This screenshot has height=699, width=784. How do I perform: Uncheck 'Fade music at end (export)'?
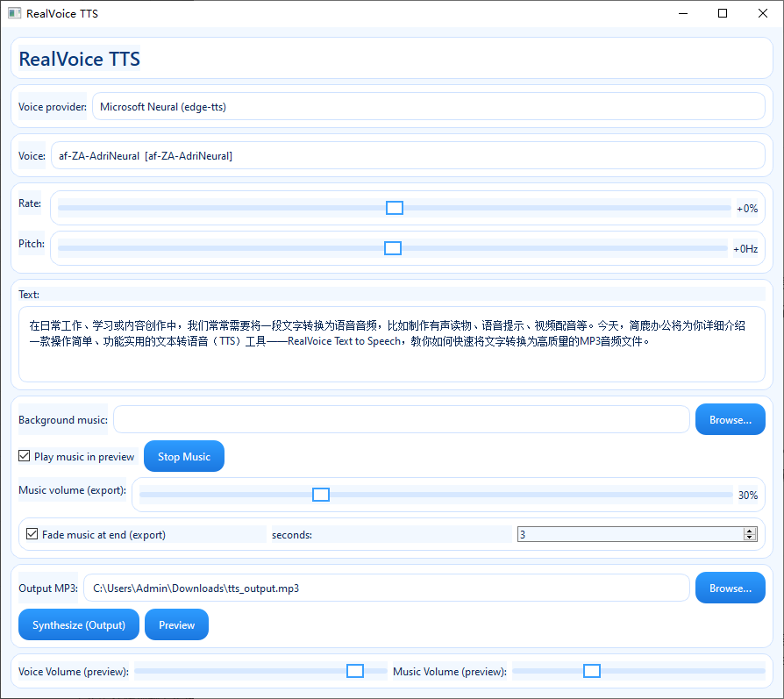point(32,533)
